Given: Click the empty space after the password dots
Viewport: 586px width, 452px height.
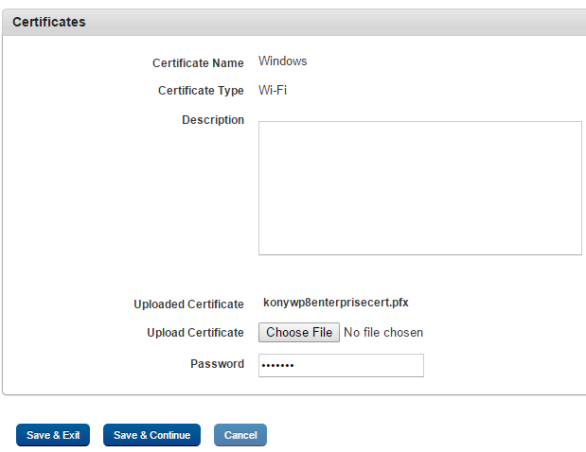Looking at the screenshot, I should click(x=359, y=365).
